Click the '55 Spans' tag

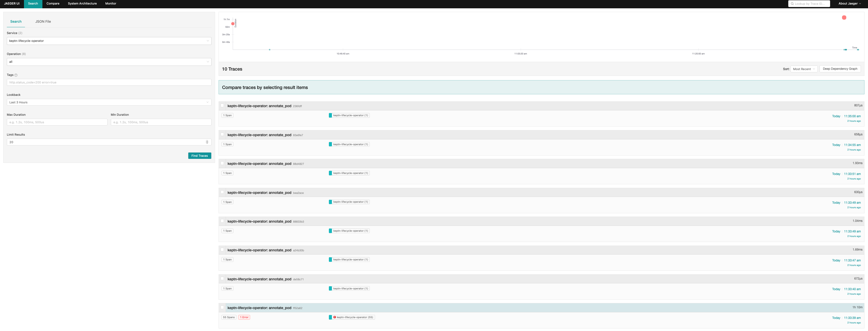(229, 317)
